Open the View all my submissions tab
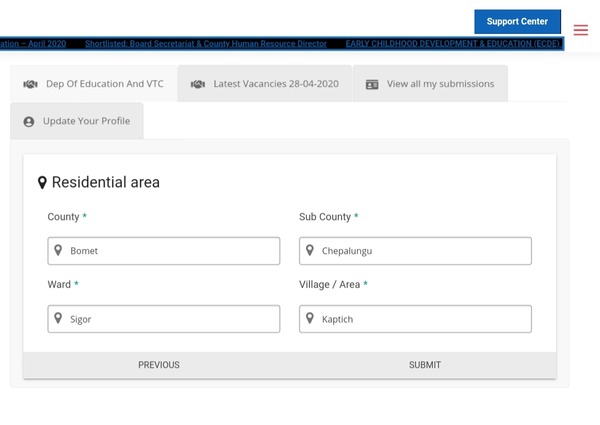Viewport: 600px width, 425px height. coord(429,84)
